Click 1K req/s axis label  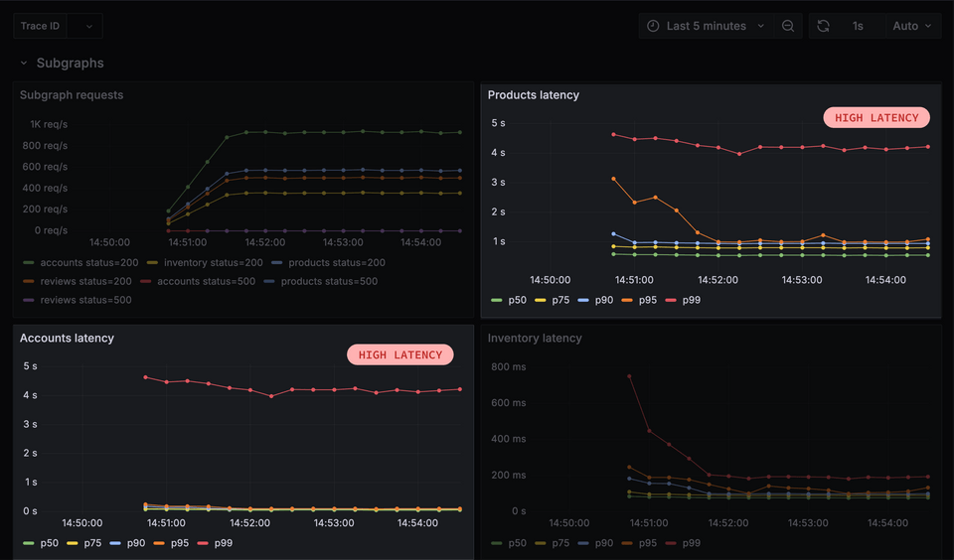(x=49, y=124)
